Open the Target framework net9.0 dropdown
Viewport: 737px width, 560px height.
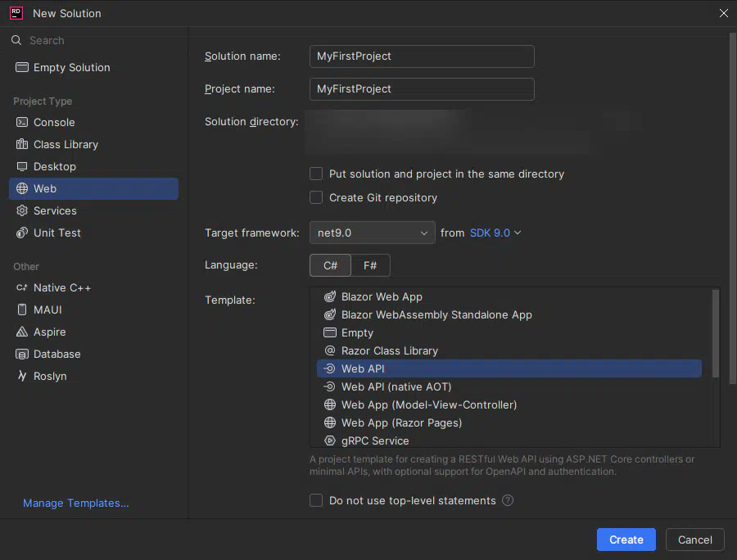coord(372,233)
